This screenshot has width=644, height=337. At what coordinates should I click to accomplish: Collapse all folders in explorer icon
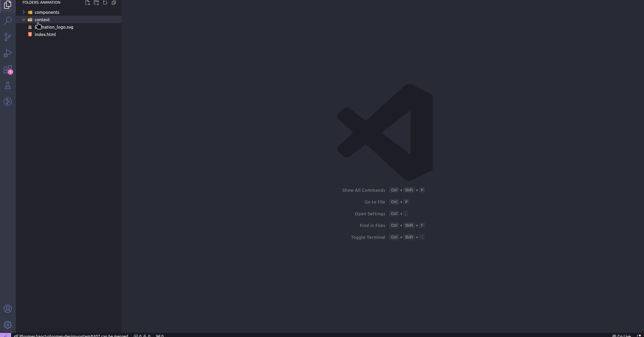pyautogui.click(x=114, y=3)
